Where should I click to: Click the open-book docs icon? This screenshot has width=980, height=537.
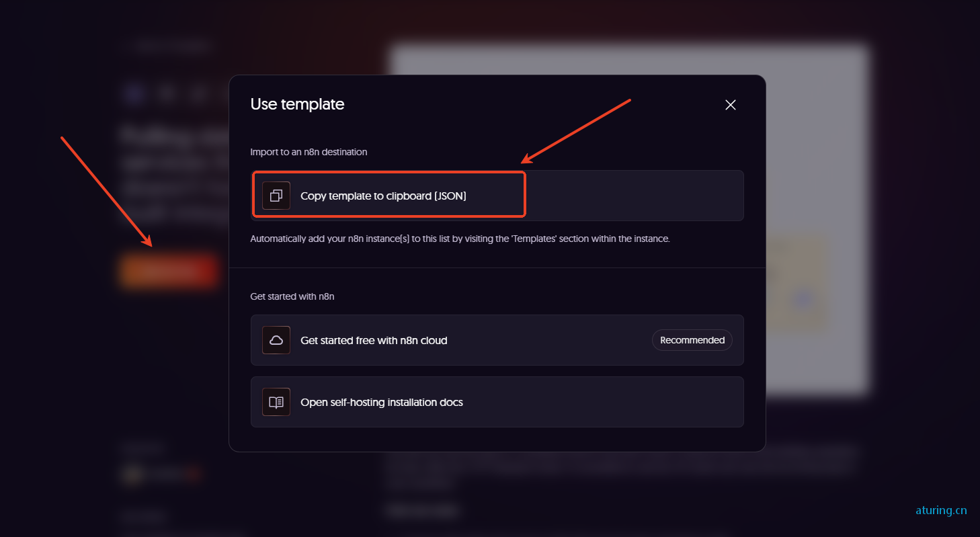pos(276,402)
